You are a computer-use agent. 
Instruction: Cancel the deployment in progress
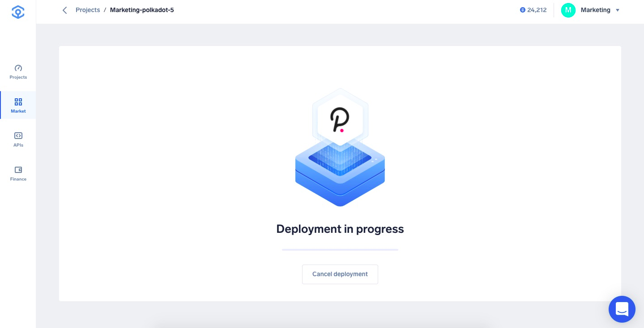[340, 274]
